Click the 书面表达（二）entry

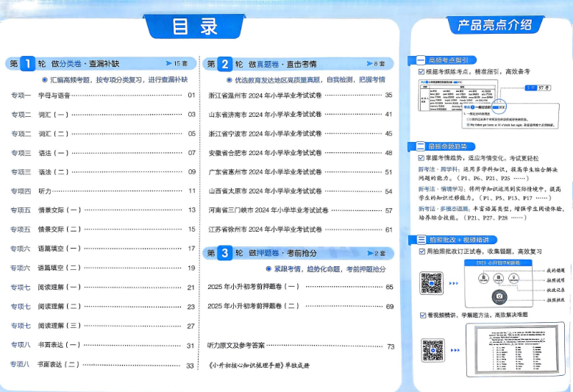[103, 365]
